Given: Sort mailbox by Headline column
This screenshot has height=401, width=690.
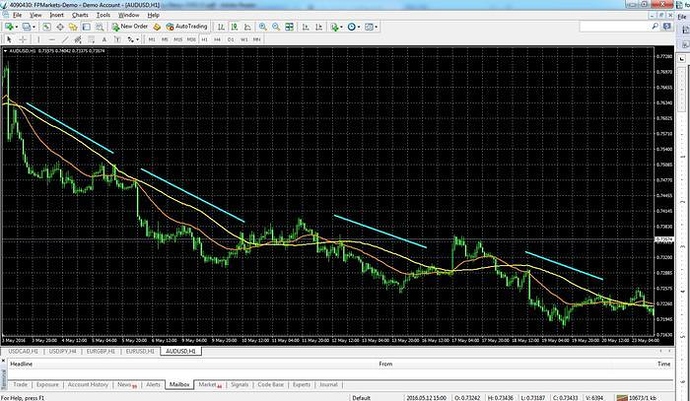Looking at the screenshot, I should pyautogui.click(x=21, y=364).
